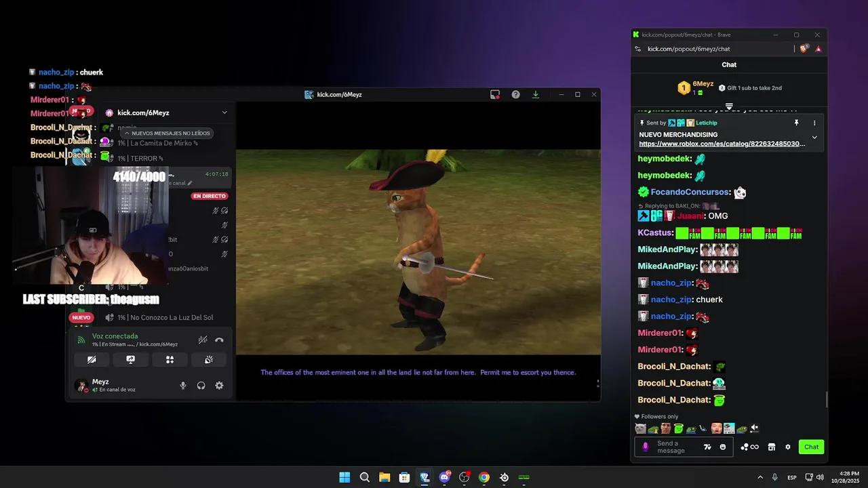This screenshot has width=868, height=488.
Task: Open the soundboard button in Discord
Action: (x=209, y=360)
